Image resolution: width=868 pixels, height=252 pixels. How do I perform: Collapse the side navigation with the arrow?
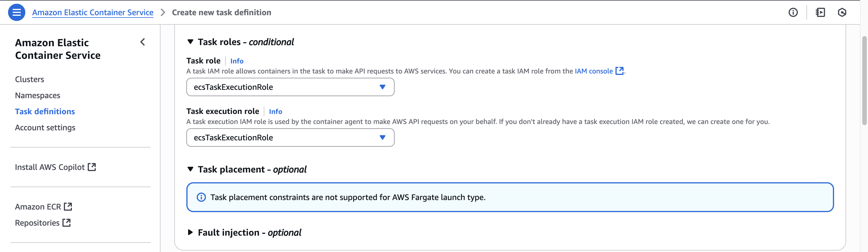click(143, 42)
